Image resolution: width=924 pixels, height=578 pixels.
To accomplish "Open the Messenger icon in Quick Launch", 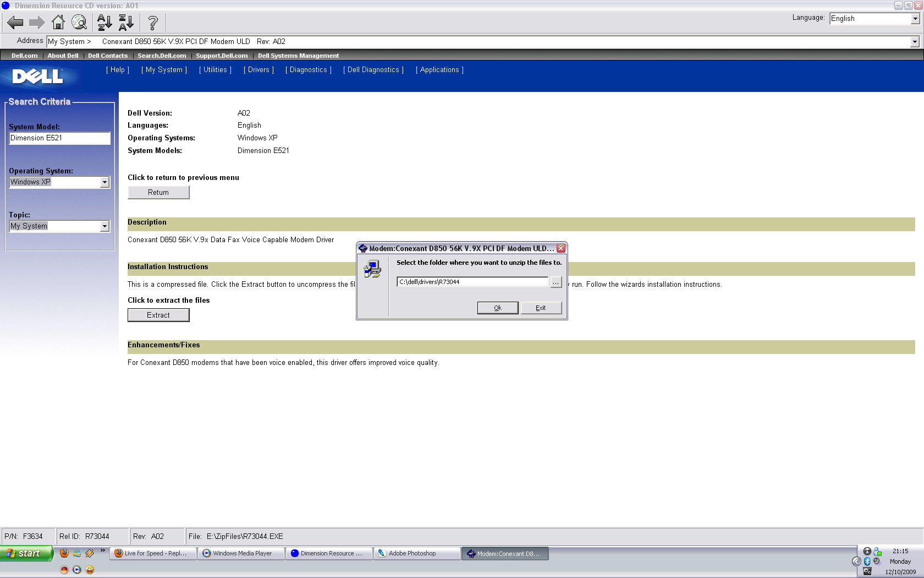I will point(77,553).
